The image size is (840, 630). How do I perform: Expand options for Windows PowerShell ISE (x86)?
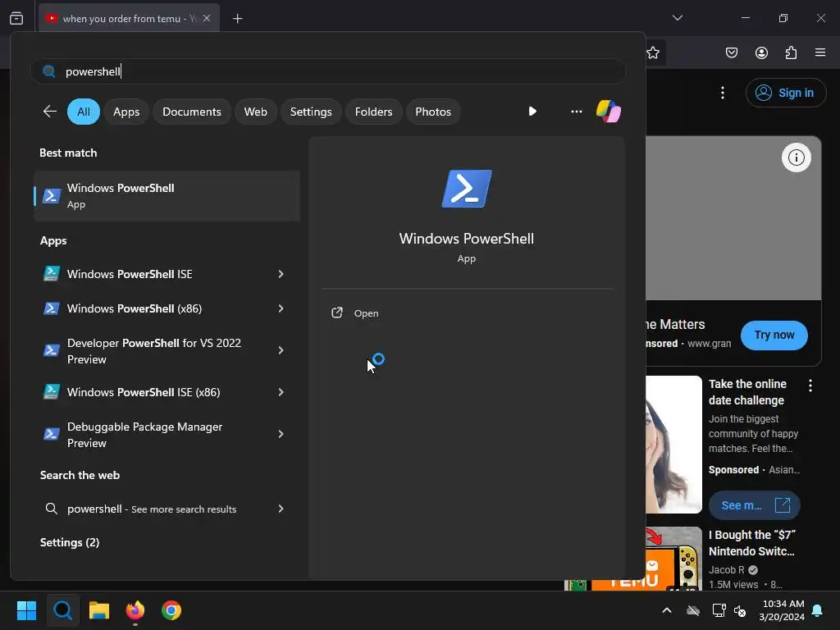tap(281, 392)
